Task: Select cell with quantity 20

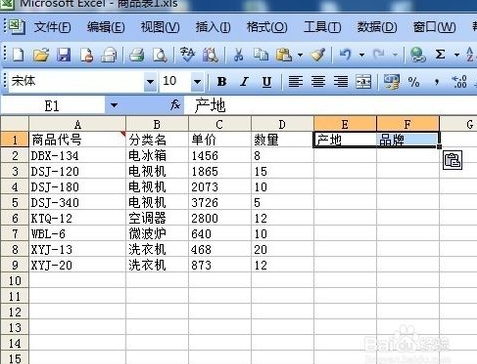Action: click(x=282, y=250)
